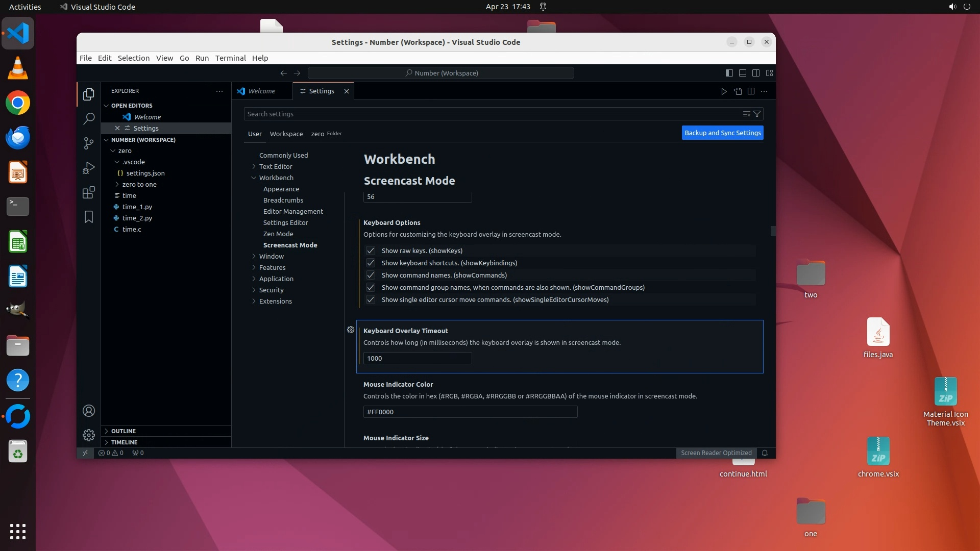Open the Manage gear in activity bar
980x551 pixels.
pyautogui.click(x=89, y=435)
